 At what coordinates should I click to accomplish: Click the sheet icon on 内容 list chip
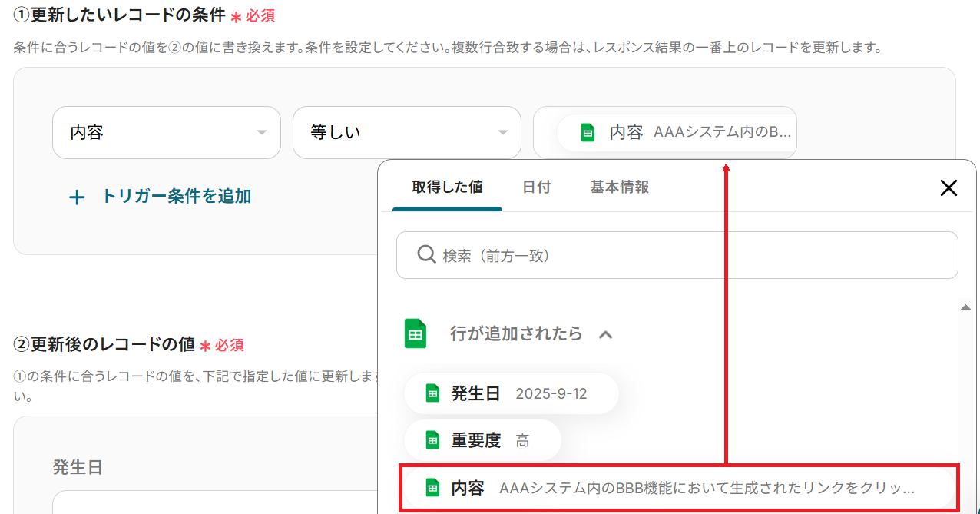433,488
